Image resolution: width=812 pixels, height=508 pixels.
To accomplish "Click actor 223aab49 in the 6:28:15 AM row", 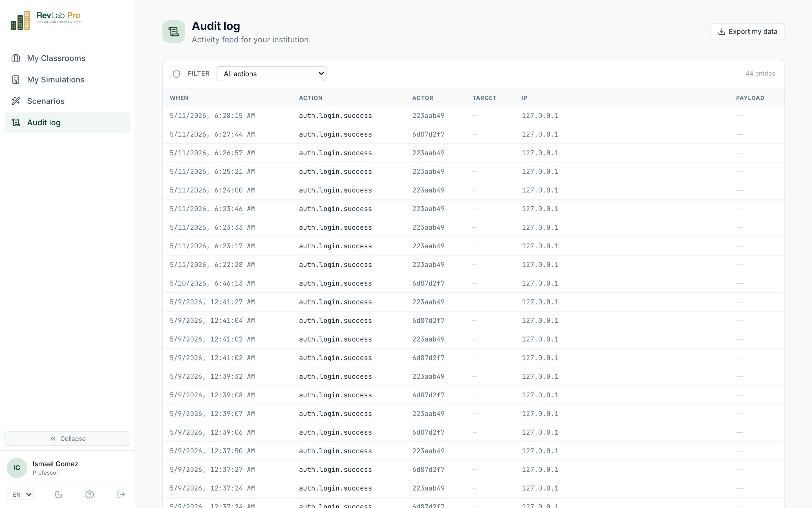I will click(428, 116).
